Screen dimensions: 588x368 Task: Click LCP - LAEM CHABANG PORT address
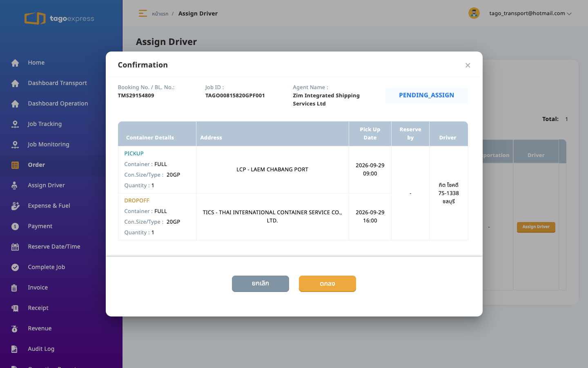272,169
